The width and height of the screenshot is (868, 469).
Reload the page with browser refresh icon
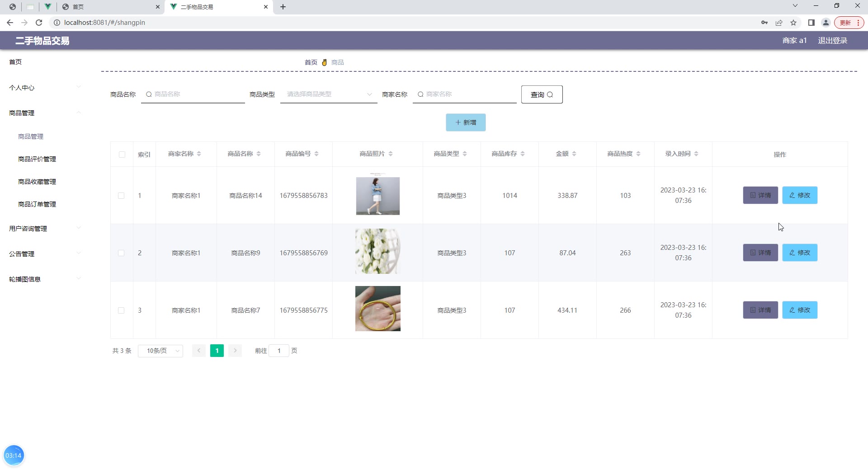(x=39, y=23)
